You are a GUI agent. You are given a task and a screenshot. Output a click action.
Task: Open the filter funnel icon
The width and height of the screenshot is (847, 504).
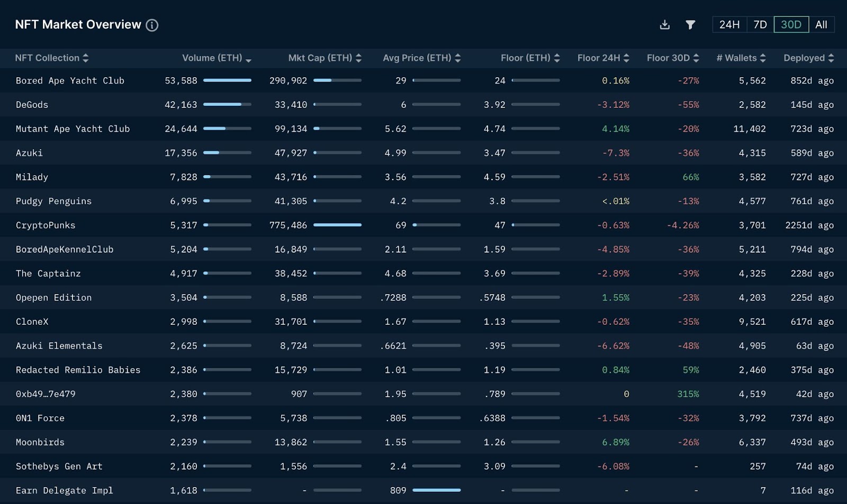pyautogui.click(x=690, y=25)
